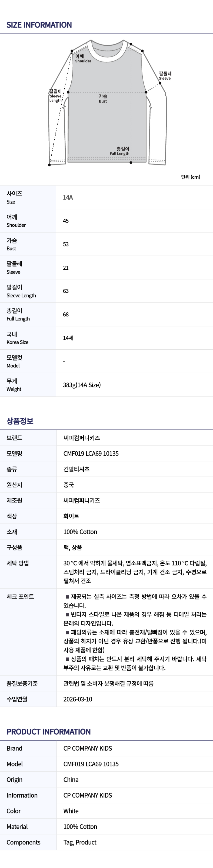
Task: Click the weight value 383g(14A Size)
Action: coord(82,385)
